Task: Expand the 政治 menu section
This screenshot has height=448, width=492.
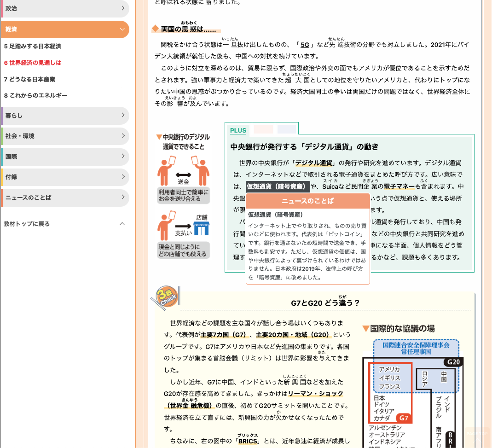Action: 65,8
